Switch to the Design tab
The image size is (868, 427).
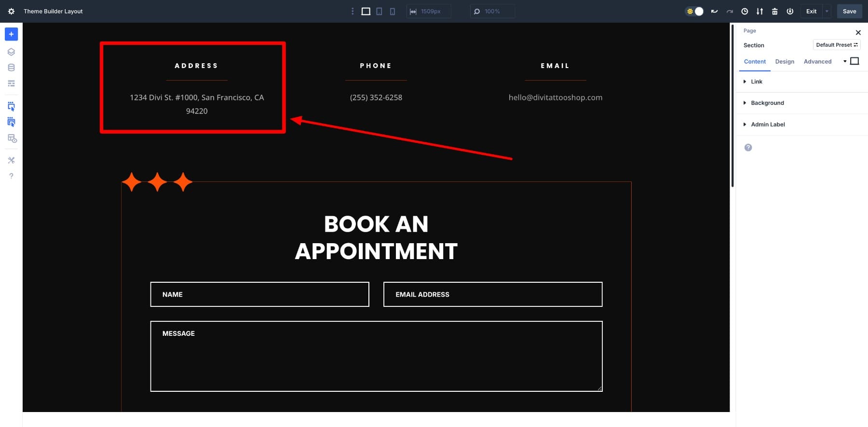pos(785,61)
